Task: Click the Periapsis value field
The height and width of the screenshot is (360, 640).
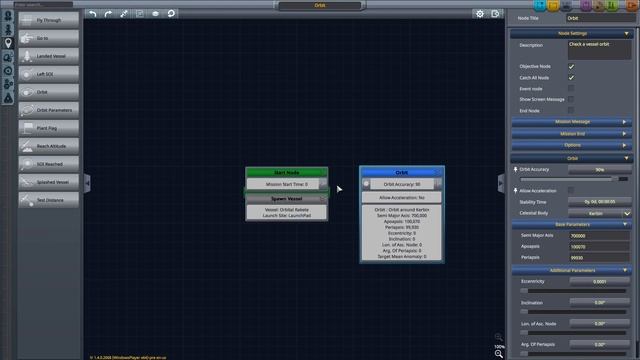Action: tap(600, 258)
